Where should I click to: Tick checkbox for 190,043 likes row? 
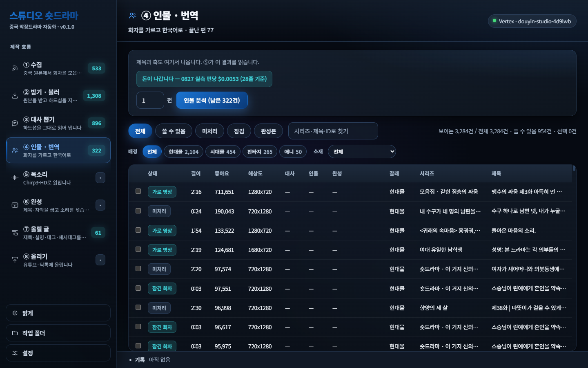(138, 211)
